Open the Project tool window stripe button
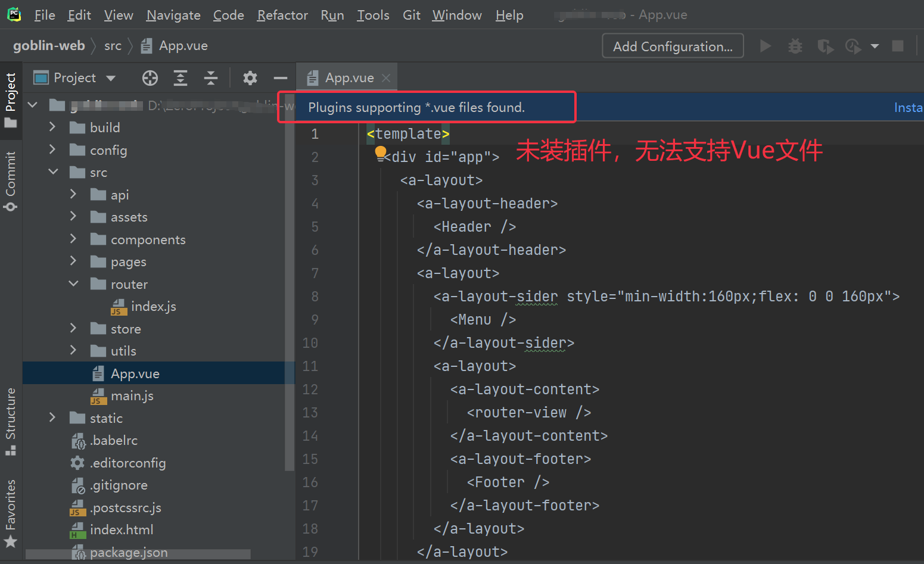 (x=11, y=100)
